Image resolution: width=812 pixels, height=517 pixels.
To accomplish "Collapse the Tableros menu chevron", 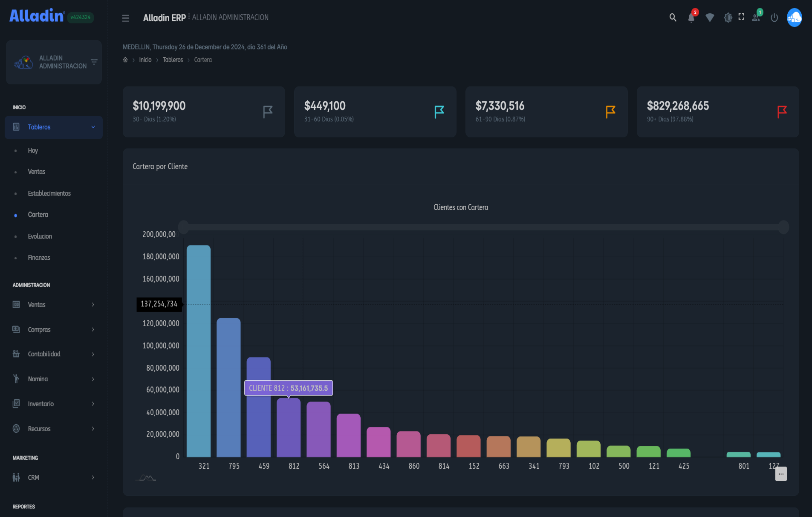I will point(93,127).
